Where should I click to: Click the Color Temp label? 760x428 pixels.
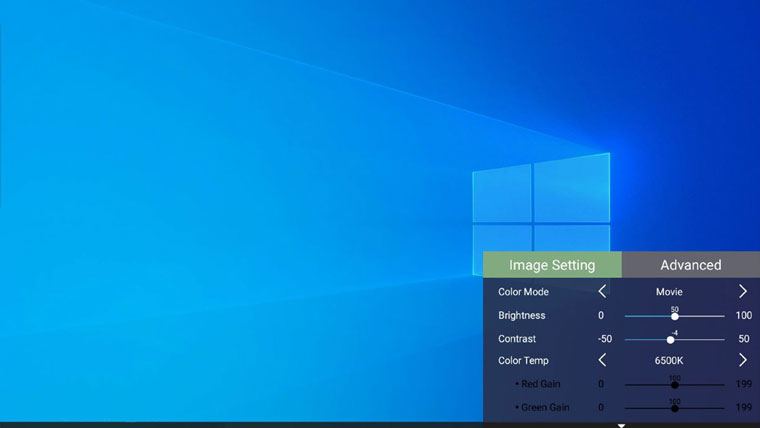(523, 361)
